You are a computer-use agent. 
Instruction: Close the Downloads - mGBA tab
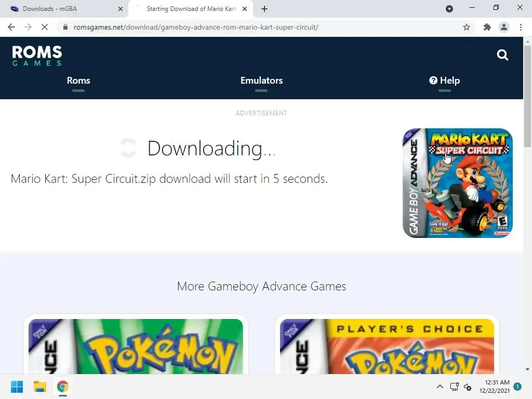coord(121,9)
